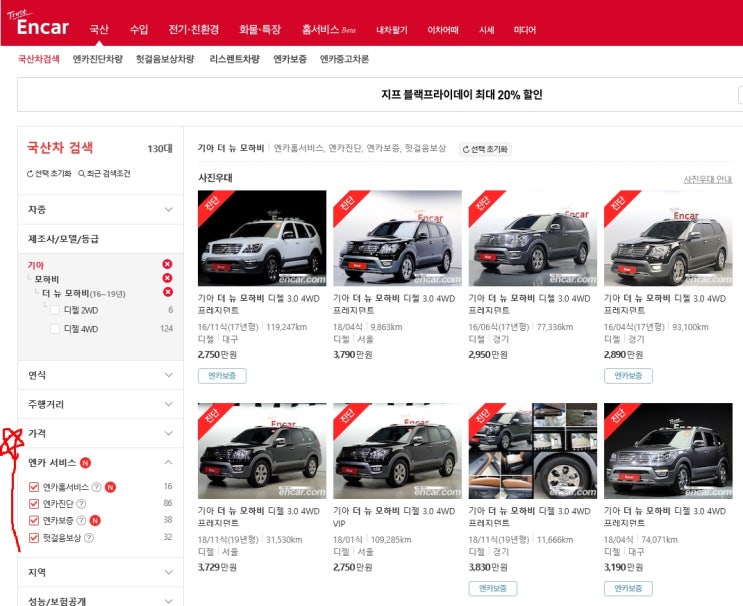Open the 화물·특장 menu
The image size is (743, 606).
(x=260, y=29)
